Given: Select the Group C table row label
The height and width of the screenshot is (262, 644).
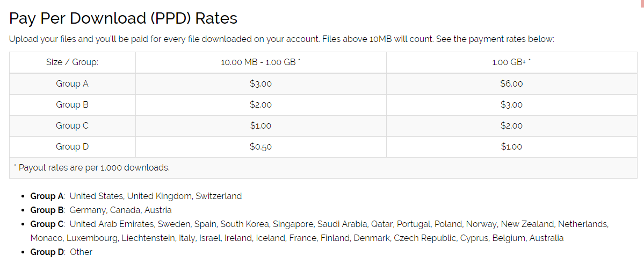Looking at the screenshot, I should pos(72,125).
